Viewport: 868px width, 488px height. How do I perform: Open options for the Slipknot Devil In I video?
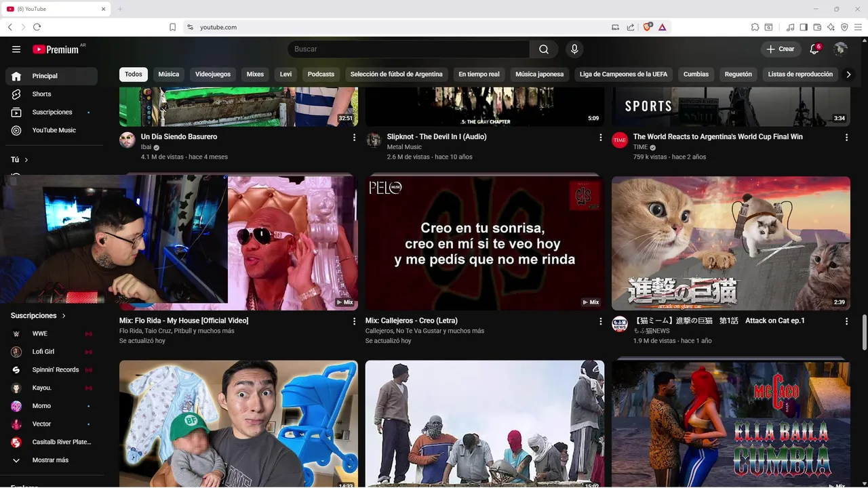(x=600, y=138)
